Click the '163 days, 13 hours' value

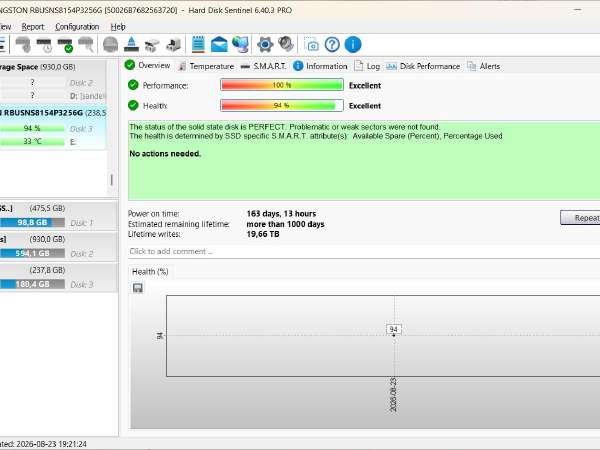(x=281, y=214)
